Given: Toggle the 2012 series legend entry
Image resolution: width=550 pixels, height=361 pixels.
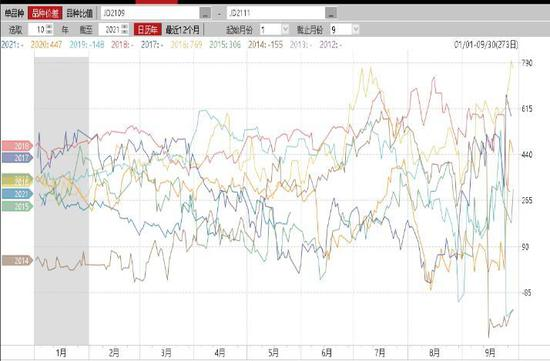Looking at the screenshot, I should 331,45.
